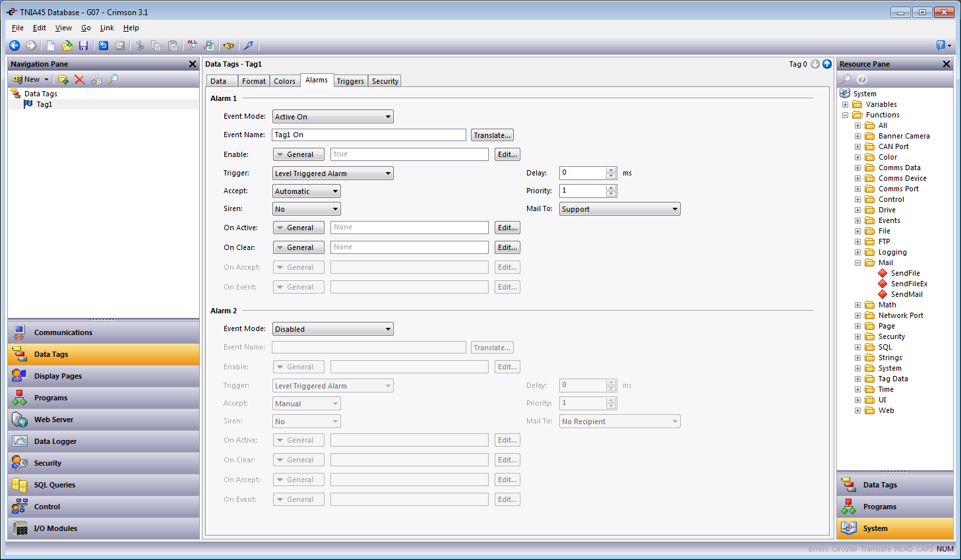Click the red X delete icon
Image resolution: width=961 pixels, height=560 pixels.
80,79
